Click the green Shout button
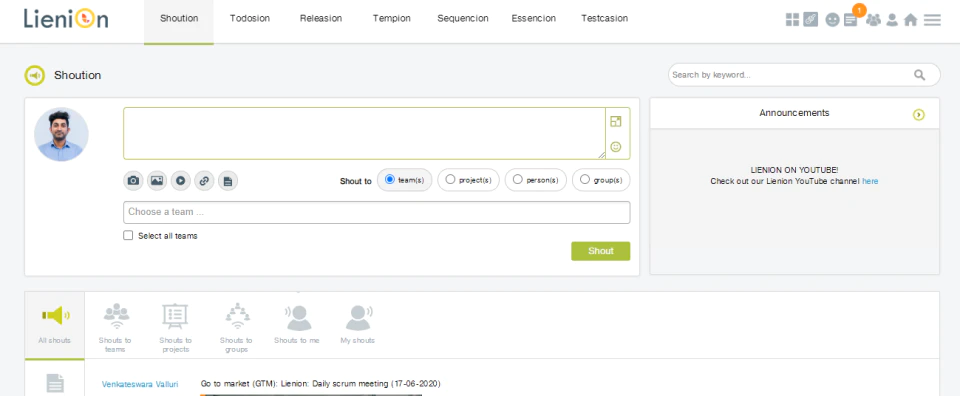960x396 pixels. pyautogui.click(x=601, y=251)
